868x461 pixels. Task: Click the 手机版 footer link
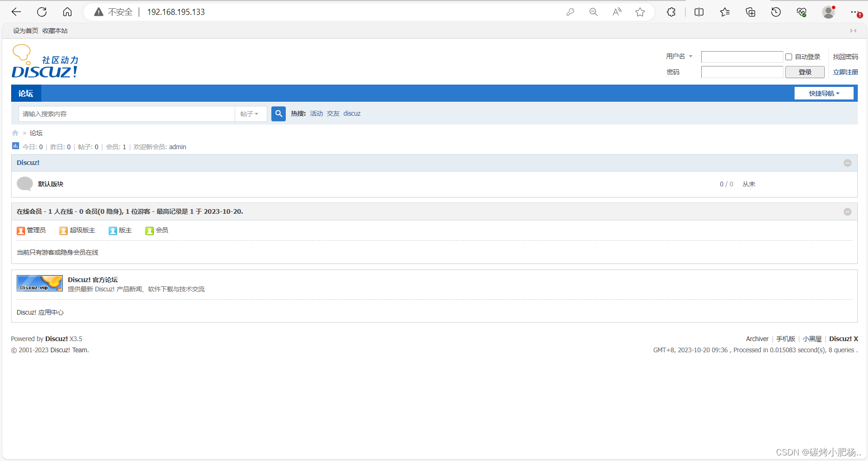[786, 339]
